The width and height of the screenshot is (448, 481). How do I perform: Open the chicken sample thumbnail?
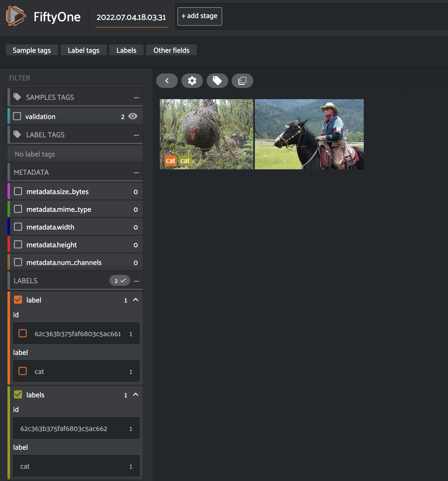pos(206,134)
